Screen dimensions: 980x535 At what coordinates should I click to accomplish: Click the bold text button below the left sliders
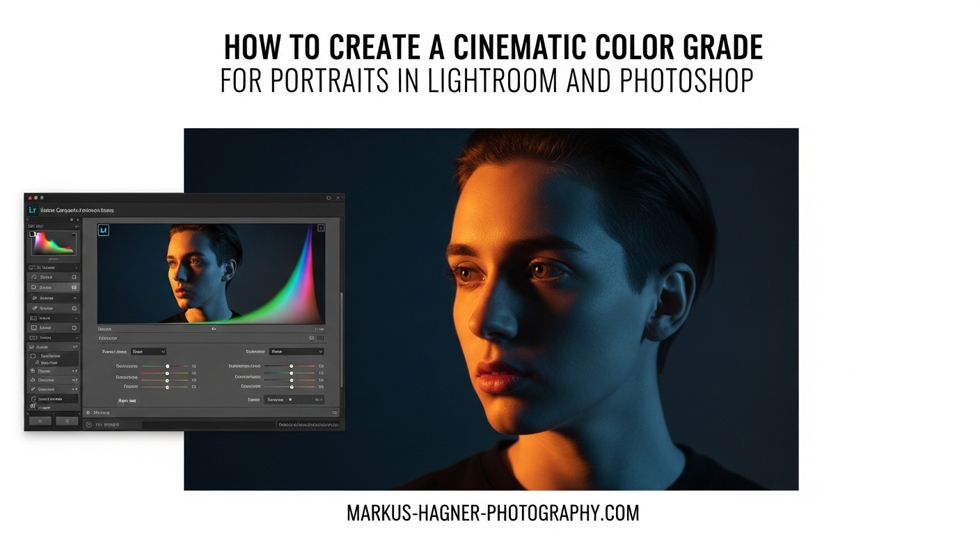(127, 401)
